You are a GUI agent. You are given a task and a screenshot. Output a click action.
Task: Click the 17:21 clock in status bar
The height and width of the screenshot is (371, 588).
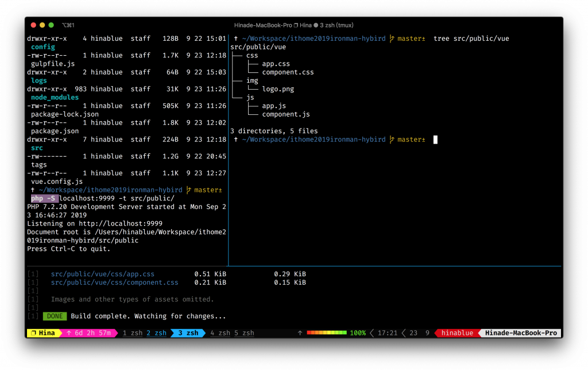pos(388,333)
